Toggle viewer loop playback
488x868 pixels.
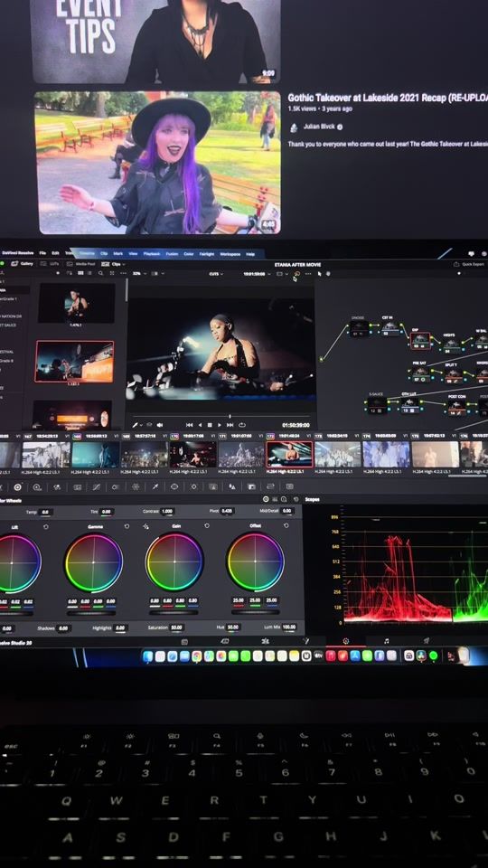(242, 425)
